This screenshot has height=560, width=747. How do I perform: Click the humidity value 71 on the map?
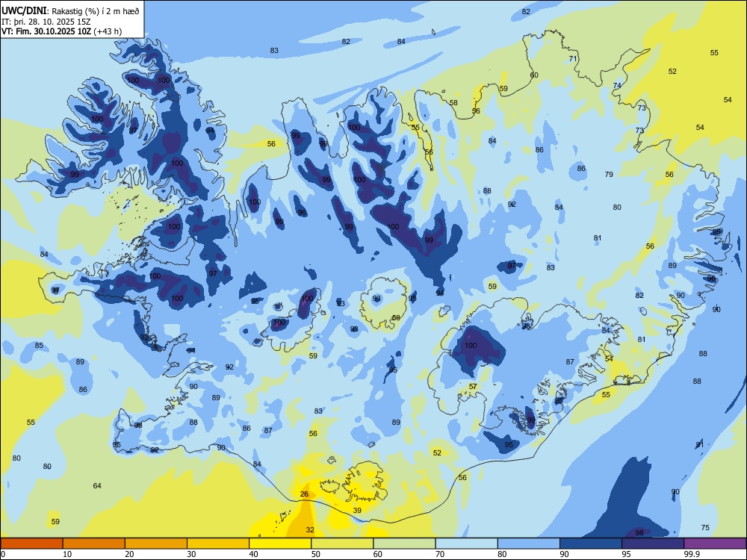pyautogui.click(x=573, y=59)
